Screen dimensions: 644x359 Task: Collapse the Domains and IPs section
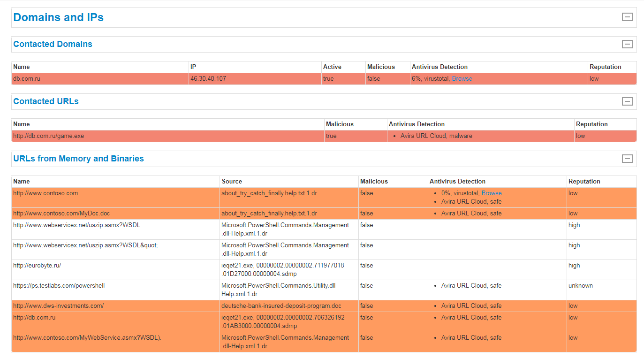tap(627, 17)
